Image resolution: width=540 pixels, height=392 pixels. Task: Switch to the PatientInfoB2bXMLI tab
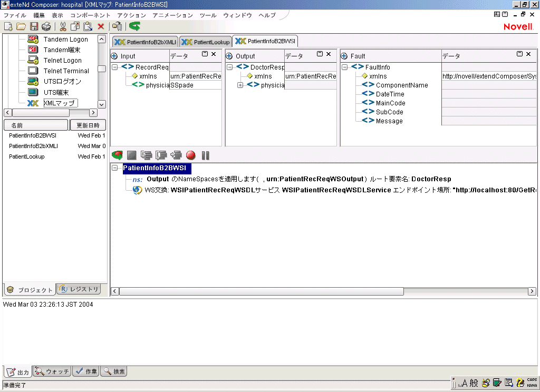(146, 42)
